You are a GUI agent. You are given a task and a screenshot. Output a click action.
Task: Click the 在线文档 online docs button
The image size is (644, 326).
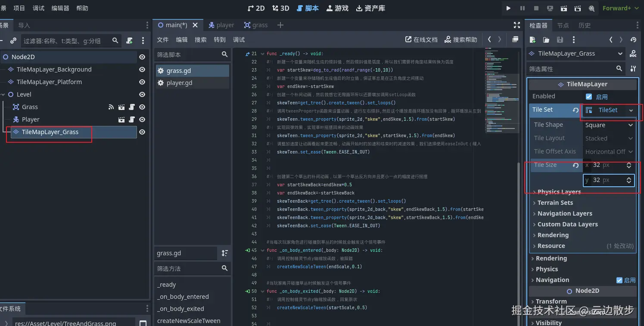pos(421,40)
